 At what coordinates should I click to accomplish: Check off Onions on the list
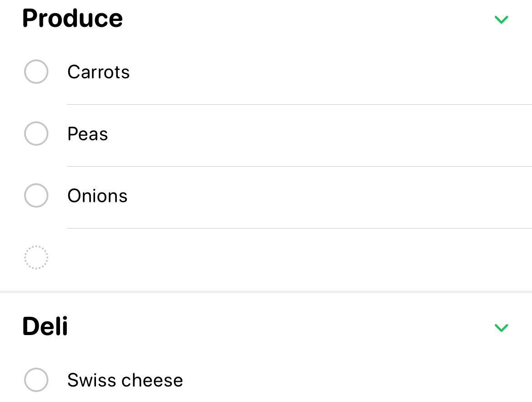coord(36,195)
